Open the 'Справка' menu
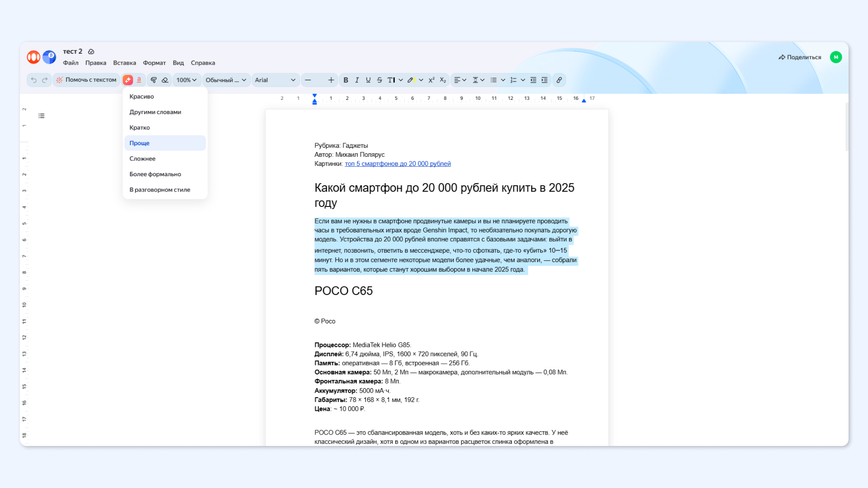This screenshot has width=868, height=488. 203,63
